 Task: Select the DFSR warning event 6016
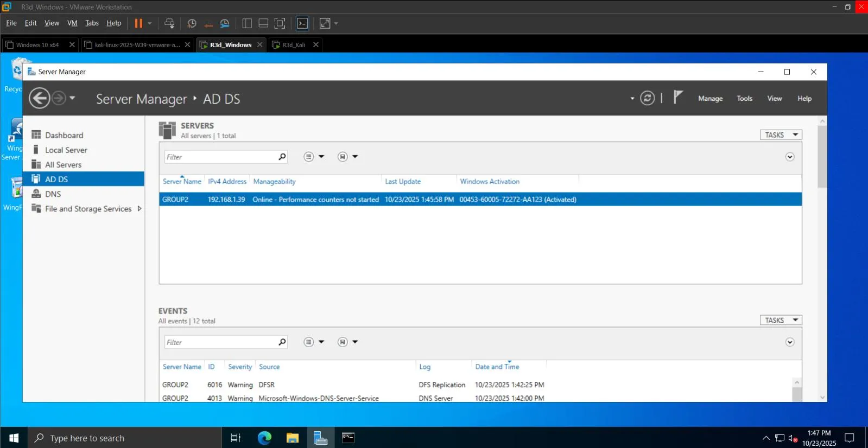[x=476, y=385]
